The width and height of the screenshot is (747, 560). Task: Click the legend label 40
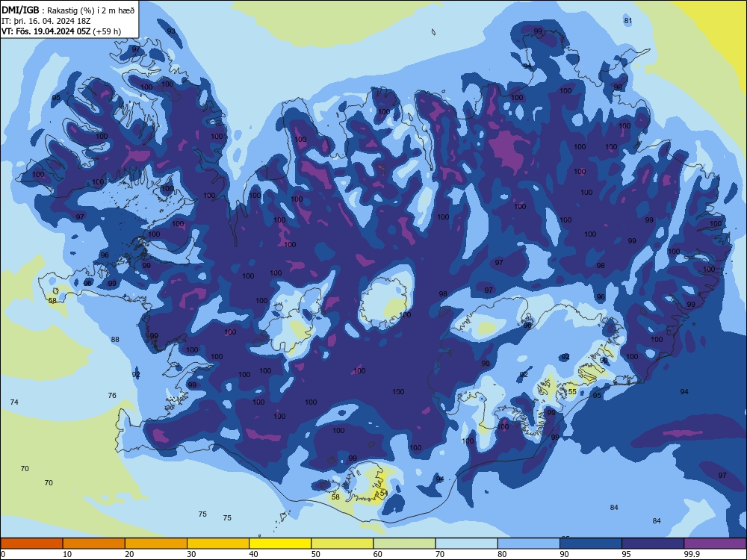tap(254, 554)
